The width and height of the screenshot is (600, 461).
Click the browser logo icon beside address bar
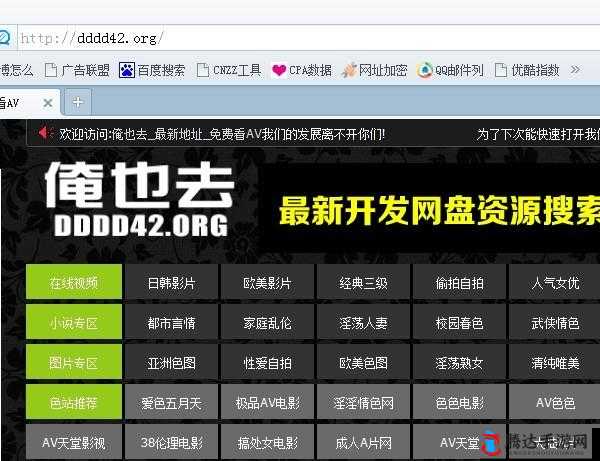[5, 38]
